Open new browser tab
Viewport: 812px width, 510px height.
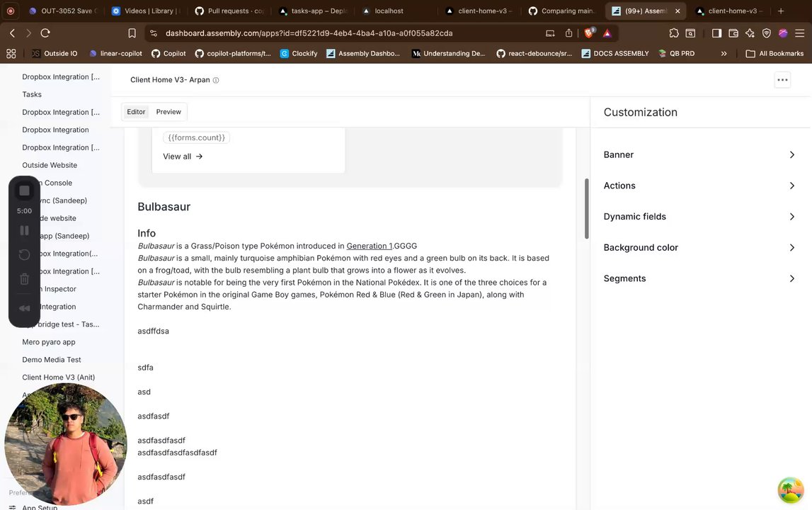point(781,11)
